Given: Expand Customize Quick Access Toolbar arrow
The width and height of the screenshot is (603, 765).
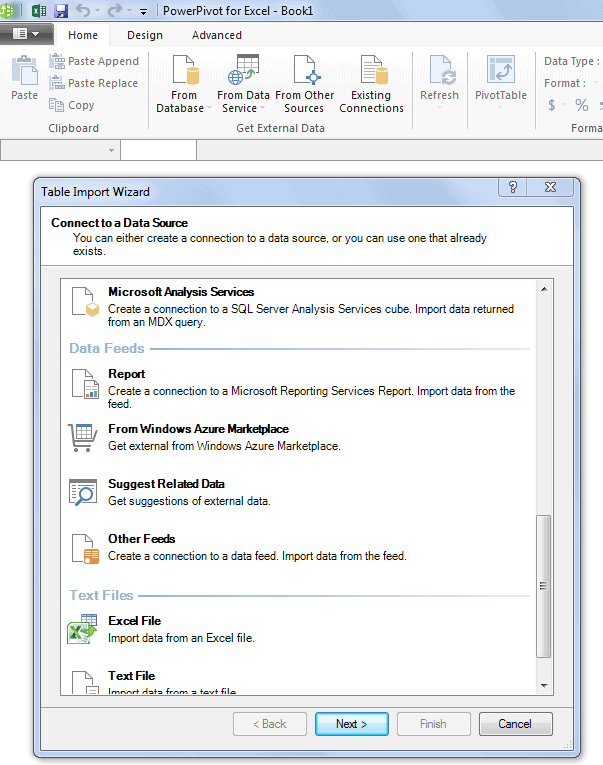Looking at the screenshot, I should [x=143, y=11].
